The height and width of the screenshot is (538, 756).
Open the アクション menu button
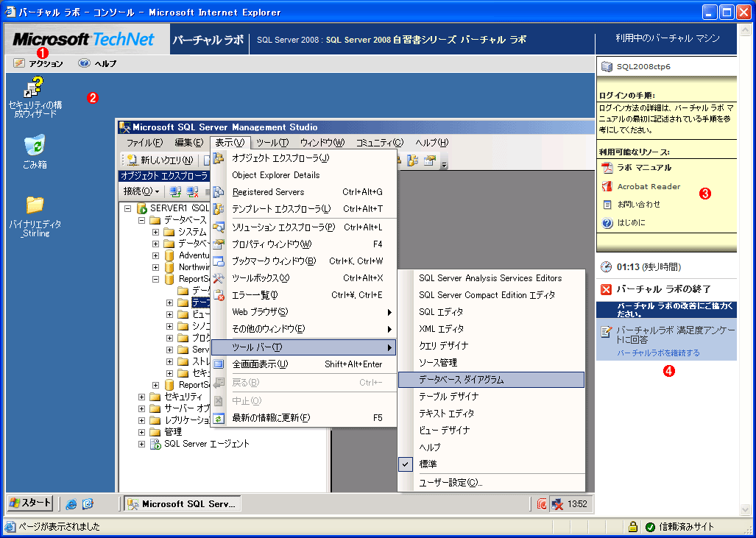38,63
